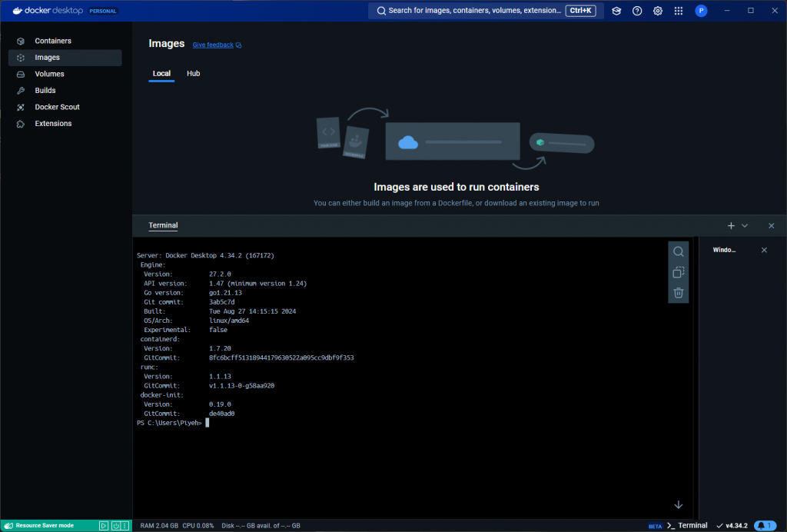Open the engine options three-dot menu

point(125,526)
